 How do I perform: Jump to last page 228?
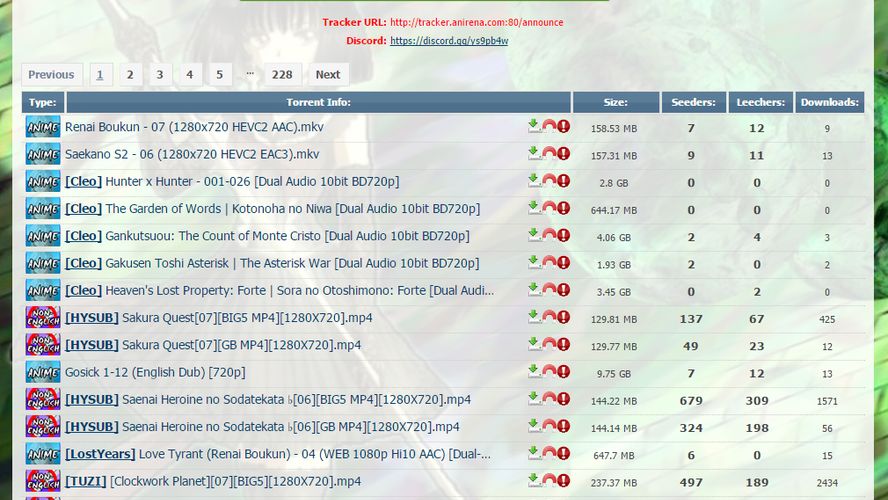pos(282,74)
